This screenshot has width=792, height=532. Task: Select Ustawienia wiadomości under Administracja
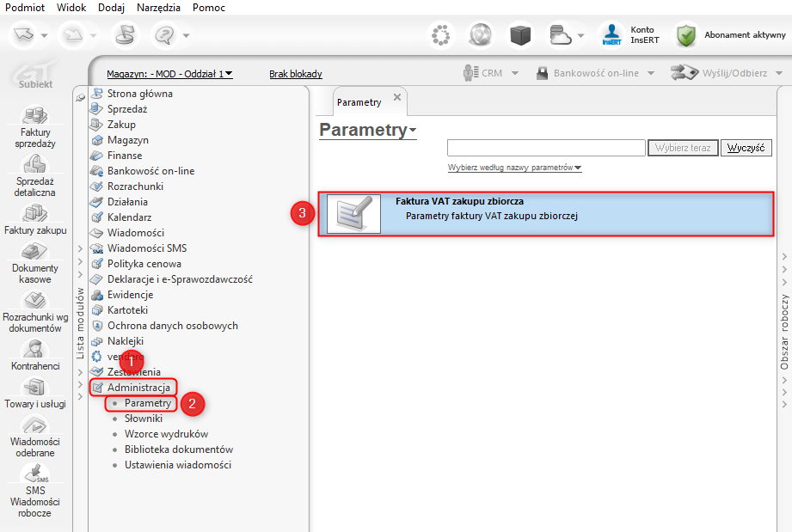(178, 465)
